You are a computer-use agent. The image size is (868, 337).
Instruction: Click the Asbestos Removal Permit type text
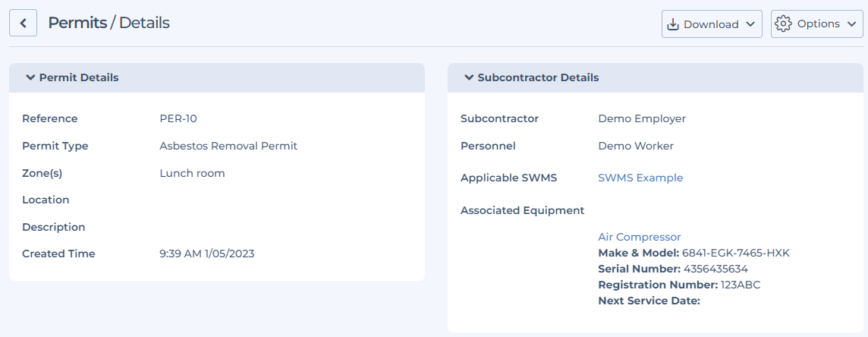[228, 146]
